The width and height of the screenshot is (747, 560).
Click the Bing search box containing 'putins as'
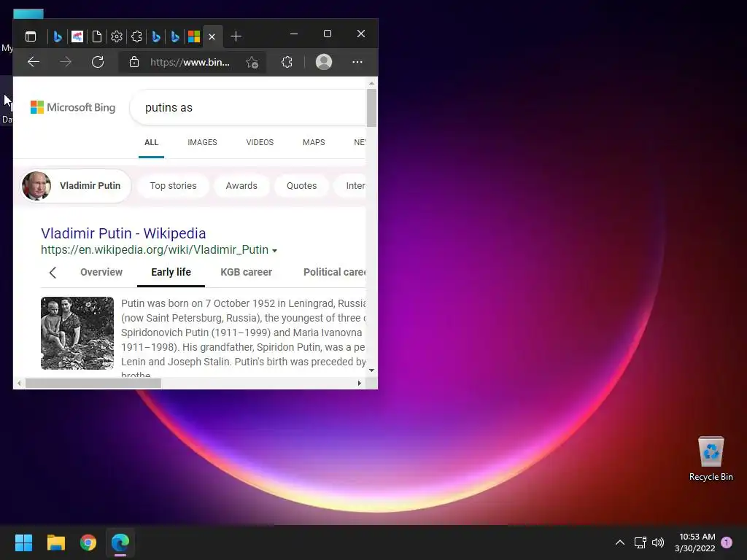click(x=248, y=108)
